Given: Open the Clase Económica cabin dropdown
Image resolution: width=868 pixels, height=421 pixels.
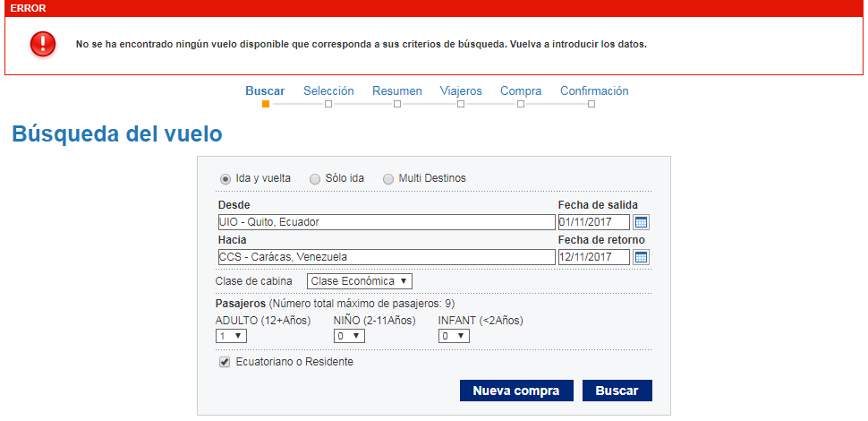Looking at the screenshot, I should (x=359, y=281).
